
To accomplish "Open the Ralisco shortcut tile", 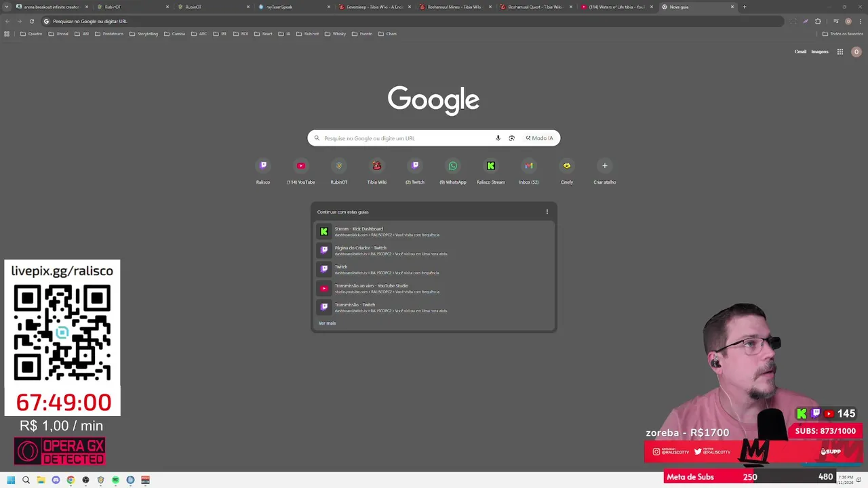I will click(x=263, y=171).
